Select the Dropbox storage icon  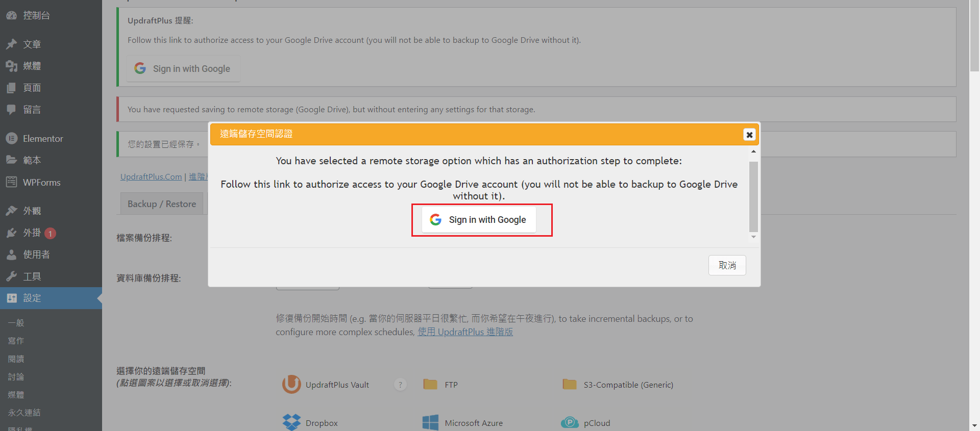(291, 422)
